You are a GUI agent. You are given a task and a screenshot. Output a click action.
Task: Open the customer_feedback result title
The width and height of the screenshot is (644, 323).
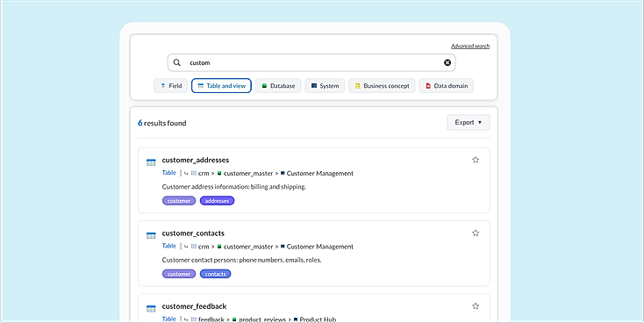click(194, 306)
